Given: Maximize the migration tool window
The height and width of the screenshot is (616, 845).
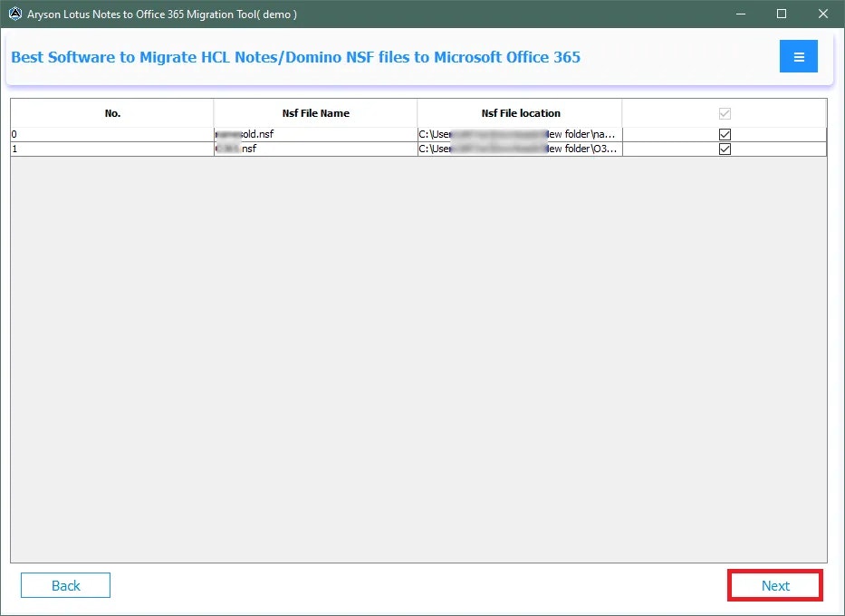Looking at the screenshot, I should tap(782, 14).
